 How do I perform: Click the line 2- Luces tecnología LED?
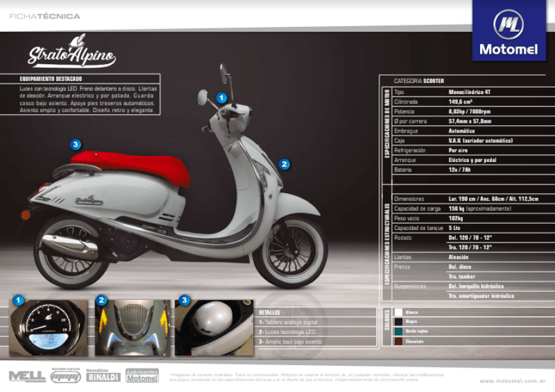(287, 332)
